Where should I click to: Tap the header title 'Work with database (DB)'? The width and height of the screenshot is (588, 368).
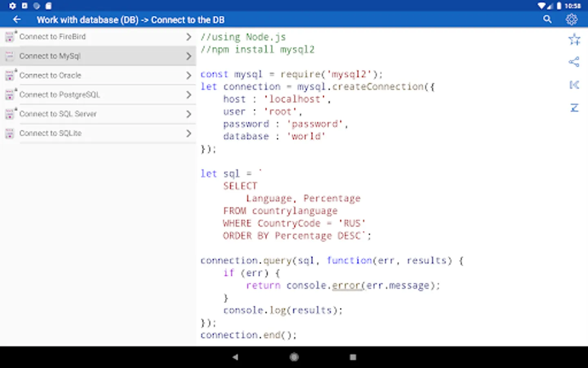pyautogui.click(x=87, y=20)
